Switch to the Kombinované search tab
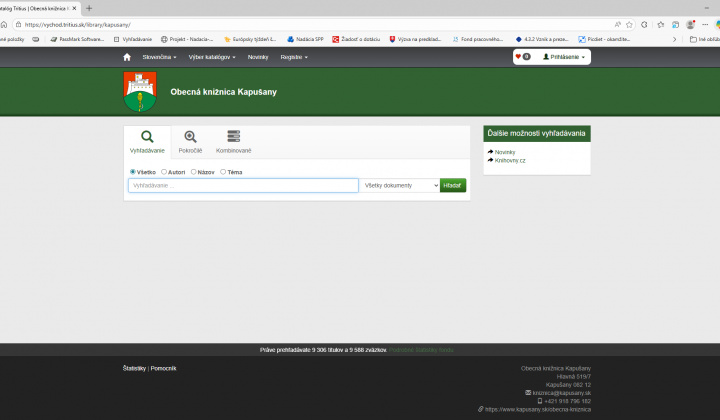The image size is (720, 420). (x=234, y=142)
